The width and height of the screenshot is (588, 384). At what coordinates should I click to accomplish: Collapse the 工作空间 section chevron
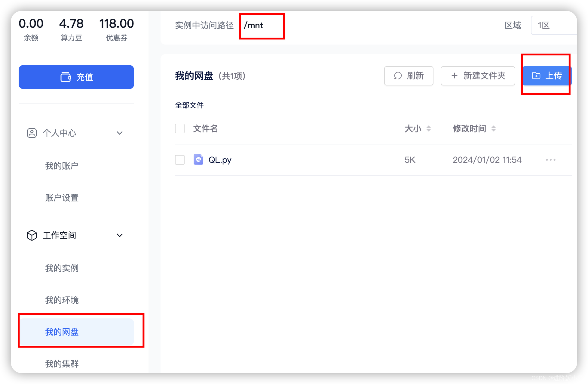point(120,235)
